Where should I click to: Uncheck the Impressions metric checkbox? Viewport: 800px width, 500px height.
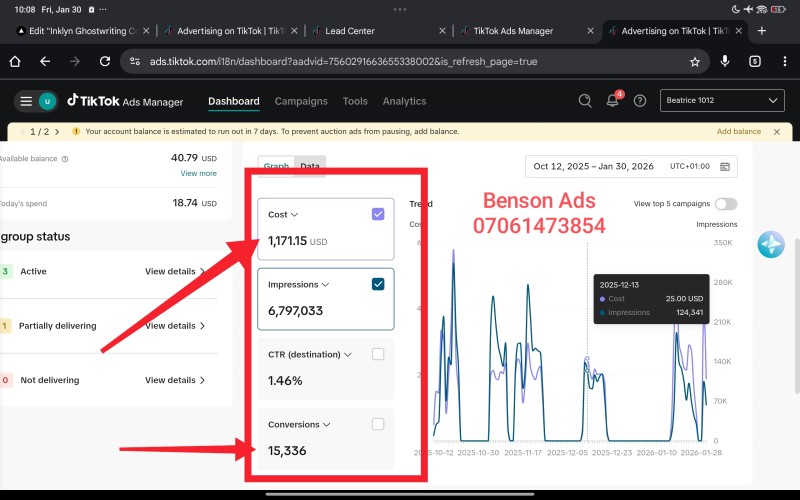378,284
